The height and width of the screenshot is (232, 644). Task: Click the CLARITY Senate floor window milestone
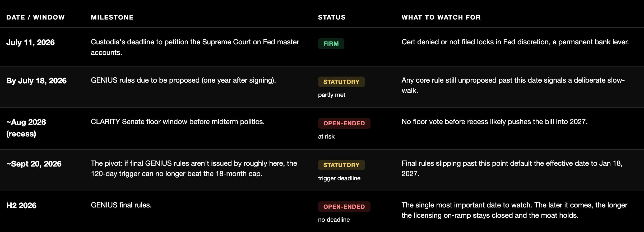(x=178, y=122)
